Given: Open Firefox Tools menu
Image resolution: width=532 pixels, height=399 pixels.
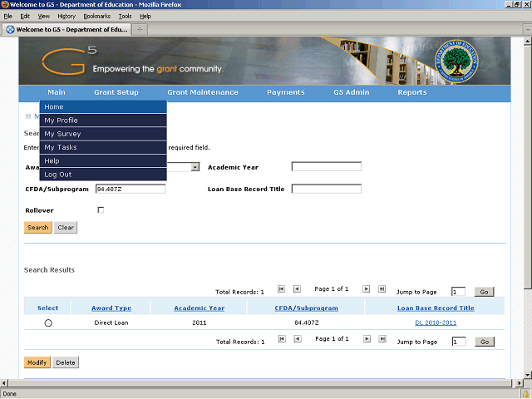Looking at the screenshot, I should 125,17.
